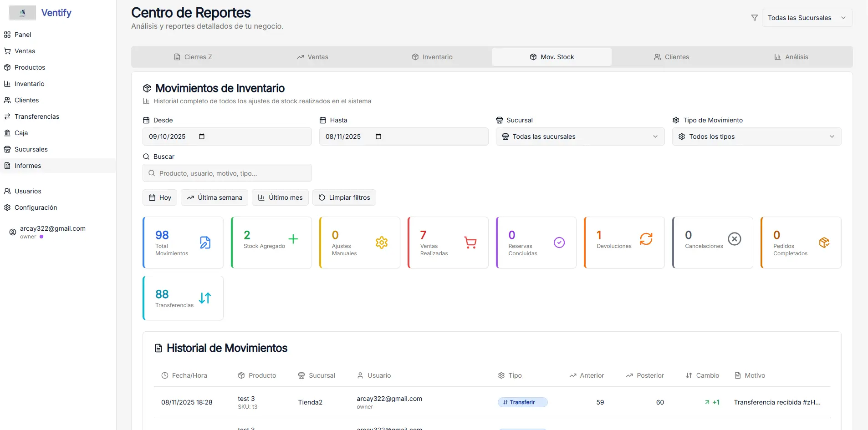Click the filter funnel icon

(754, 18)
